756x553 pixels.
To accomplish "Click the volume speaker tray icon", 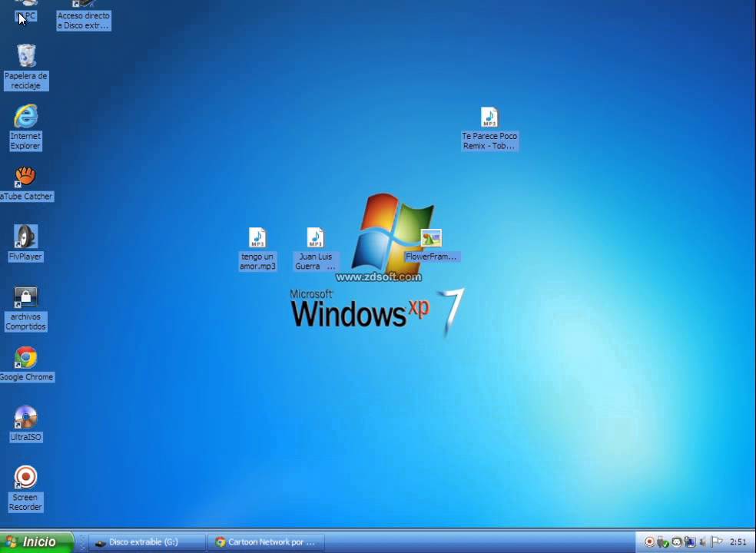I will coord(702,542).
